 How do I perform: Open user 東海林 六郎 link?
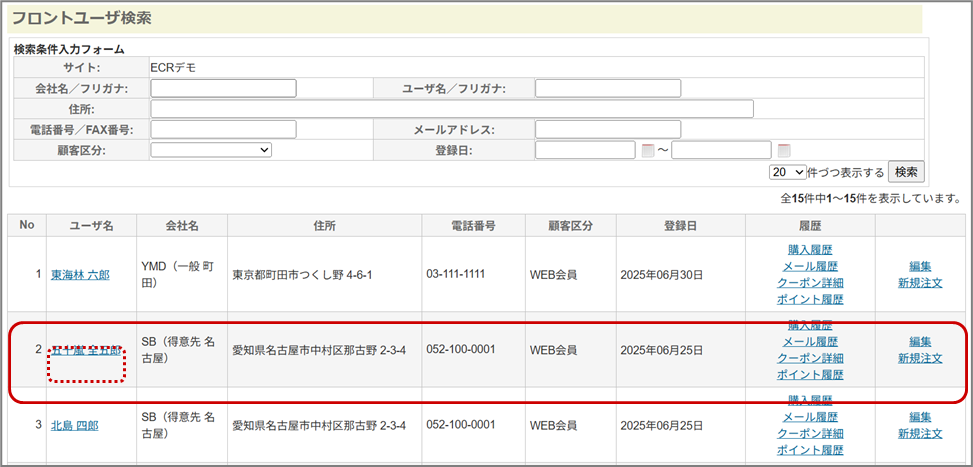pyautogui.click(x=80, y=274)
